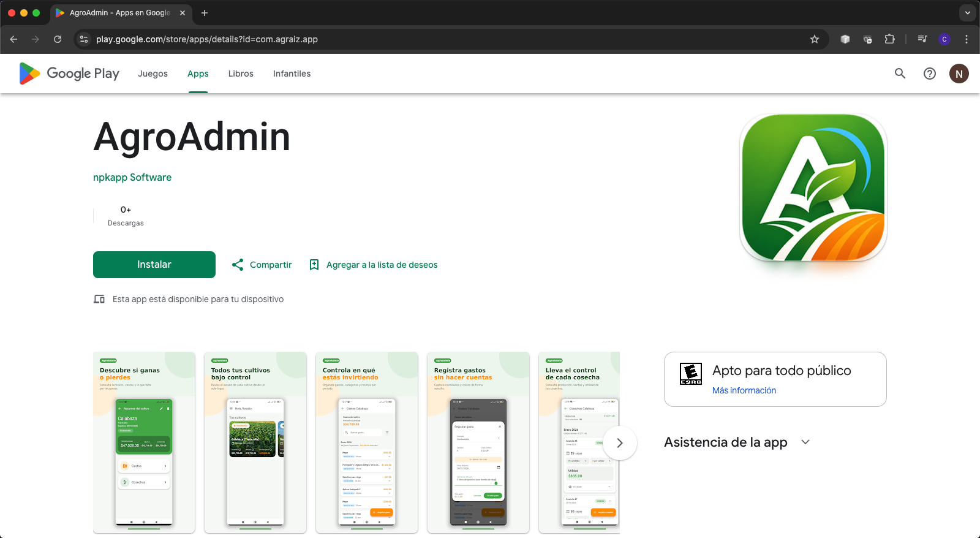This screenshot has width=980, height=538.
Task: Open the tab search dropdown
Action: (x=967, y=13)
